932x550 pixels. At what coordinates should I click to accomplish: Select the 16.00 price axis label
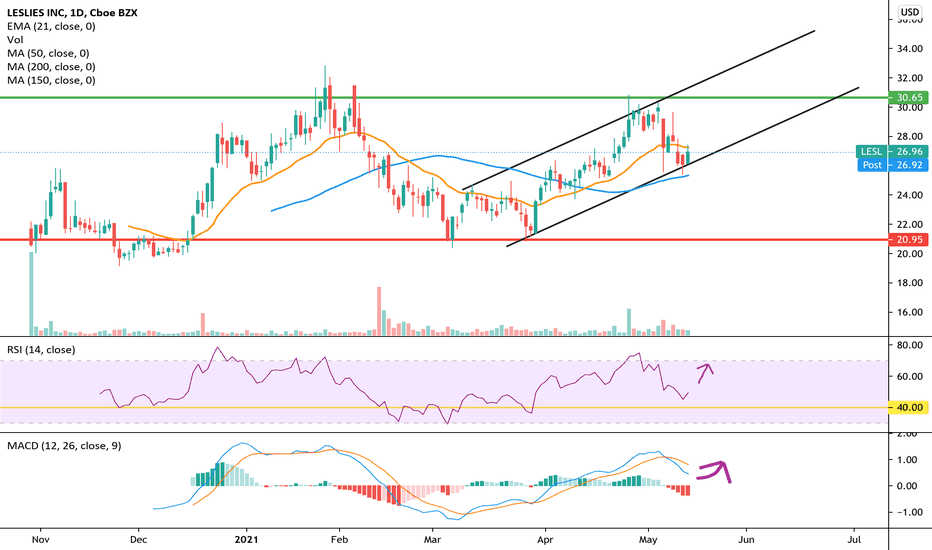909,312
